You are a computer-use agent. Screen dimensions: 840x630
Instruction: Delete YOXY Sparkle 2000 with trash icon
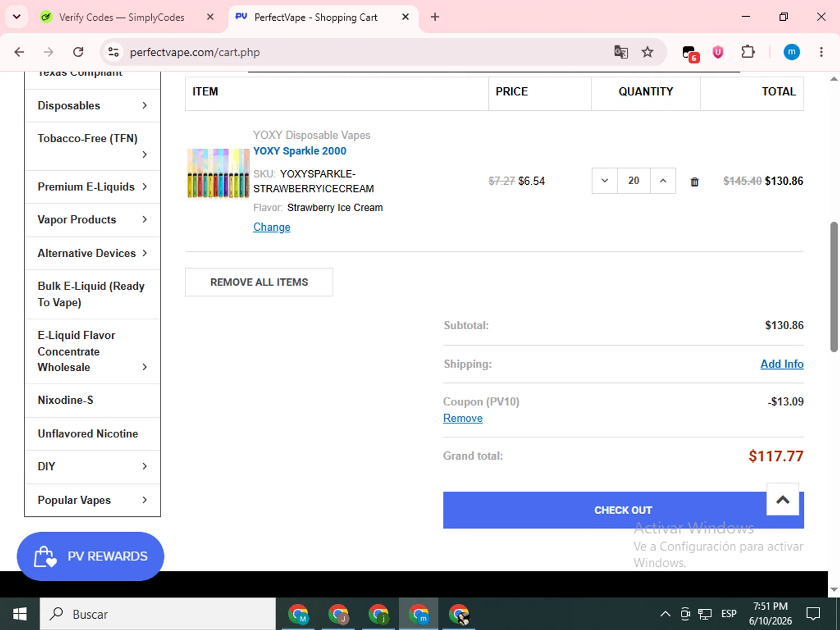click(x=694, y=181)
